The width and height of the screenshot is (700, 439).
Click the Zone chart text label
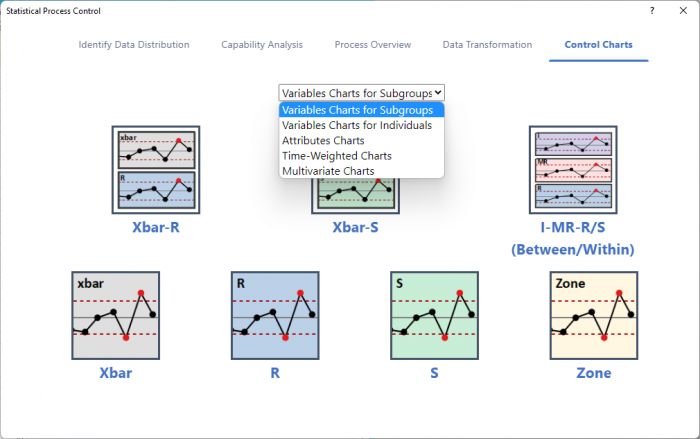(593, 373)
